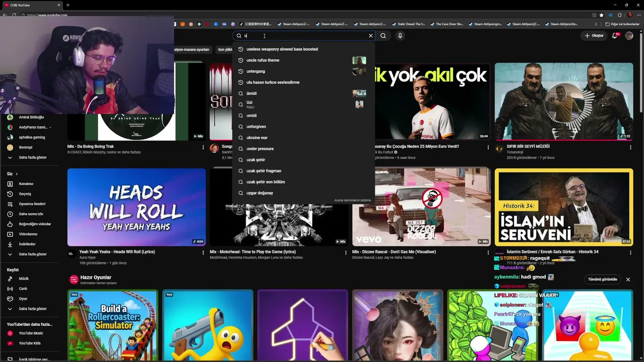Choose suggestion "uzak şehir fragman"

click(x=303, y=171)
